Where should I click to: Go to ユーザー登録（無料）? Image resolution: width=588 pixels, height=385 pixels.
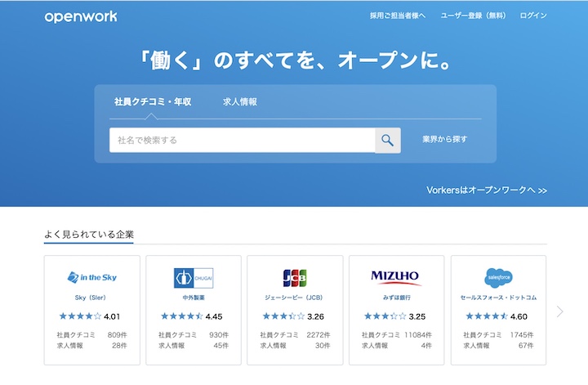pos(474,16)
